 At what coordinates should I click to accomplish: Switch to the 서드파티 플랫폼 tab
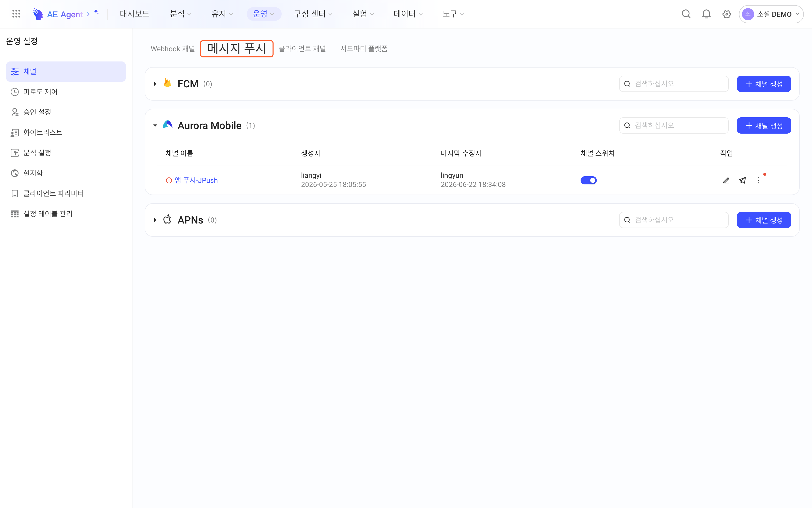click(364, 49)
